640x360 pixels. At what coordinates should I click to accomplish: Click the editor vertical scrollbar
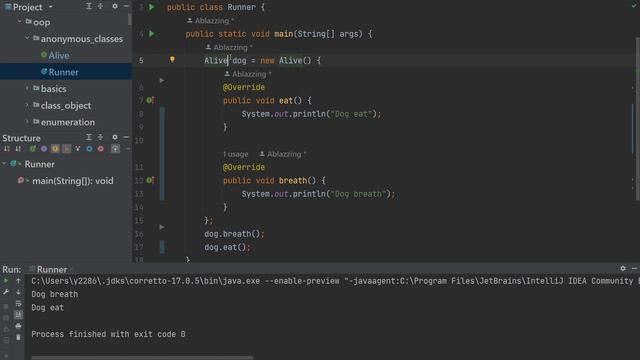point(637,118)
